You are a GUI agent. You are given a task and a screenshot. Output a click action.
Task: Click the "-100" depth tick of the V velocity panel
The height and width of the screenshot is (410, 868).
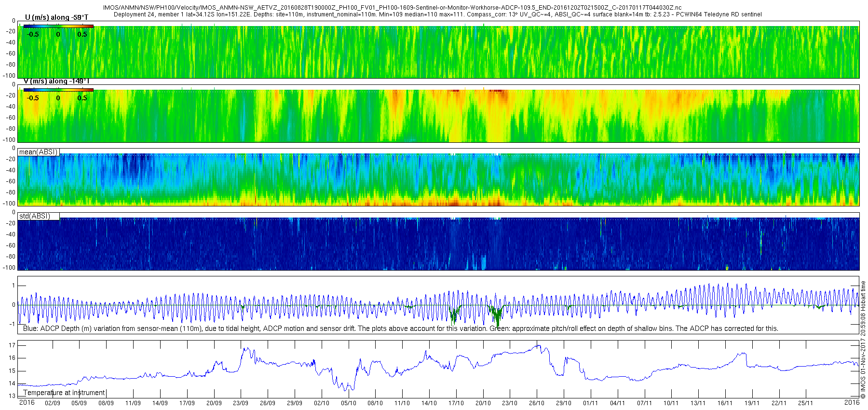pos(9,140)
